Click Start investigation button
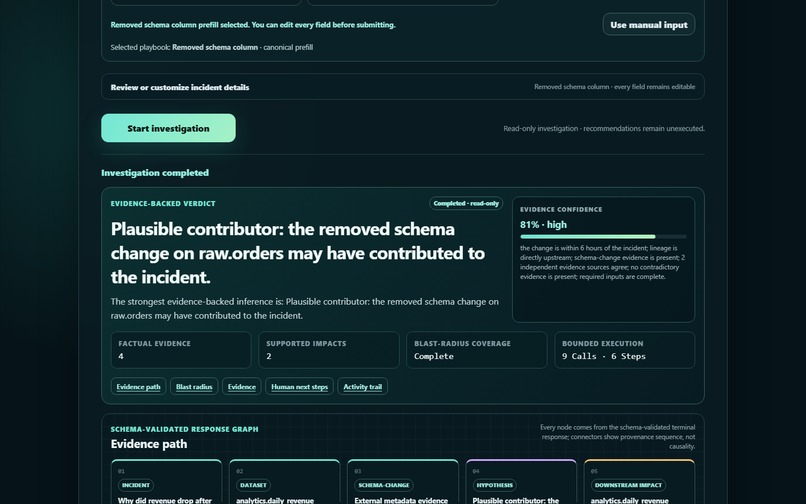The width and height of the screenshot is (806, 504). click(168, 128)
